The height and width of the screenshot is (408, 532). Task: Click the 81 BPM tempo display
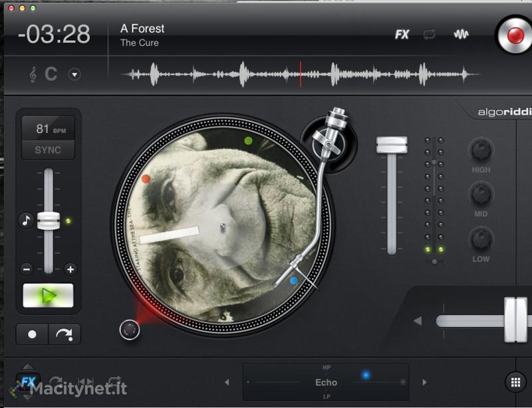(x=48, y=128)
